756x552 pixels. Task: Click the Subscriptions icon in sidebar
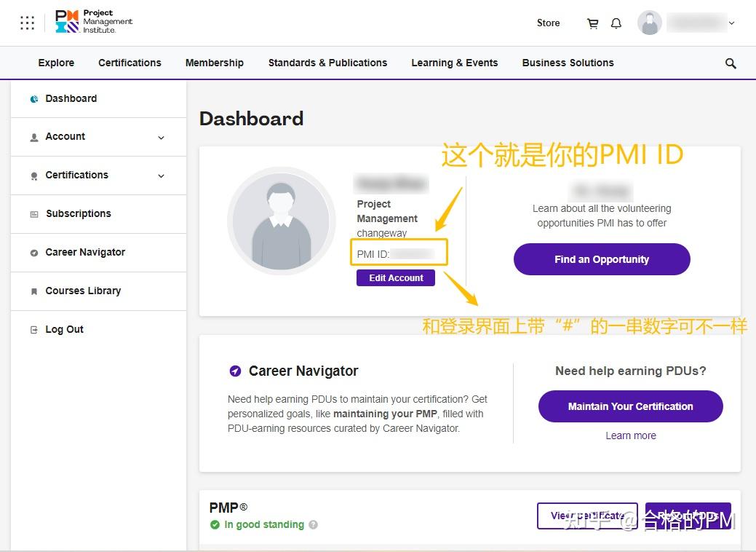[x=34, y=214]
